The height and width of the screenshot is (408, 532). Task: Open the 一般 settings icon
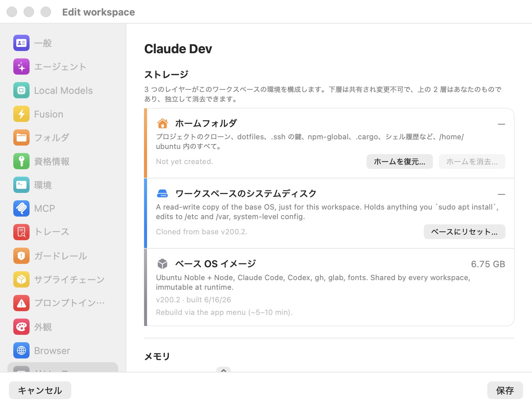(x=21, y=43)
